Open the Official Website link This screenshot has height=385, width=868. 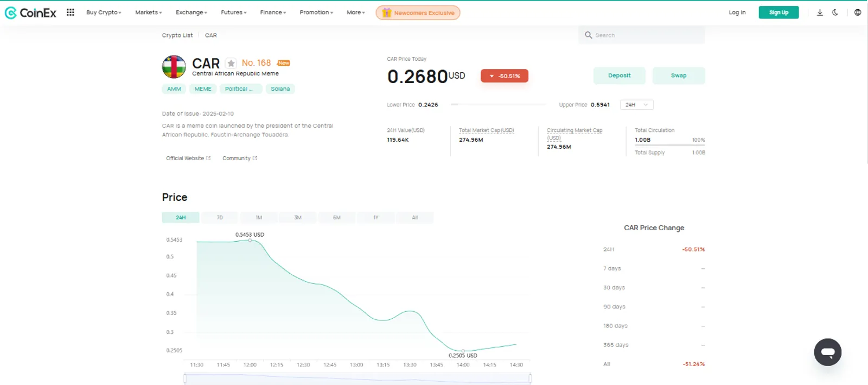[x=188, y=159]
